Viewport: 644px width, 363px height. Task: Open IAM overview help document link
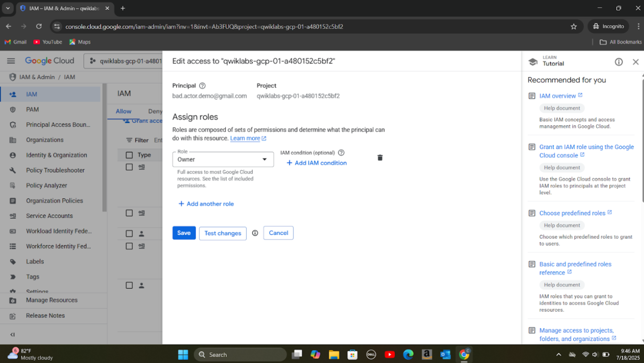[x=557, y=96]
